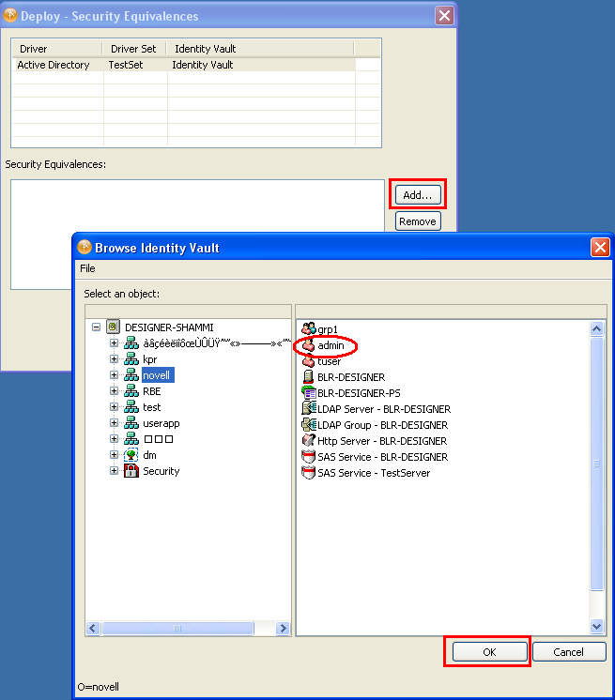Click the tree pane horizontal scrollbar thumb

click(x=177, y=628)
